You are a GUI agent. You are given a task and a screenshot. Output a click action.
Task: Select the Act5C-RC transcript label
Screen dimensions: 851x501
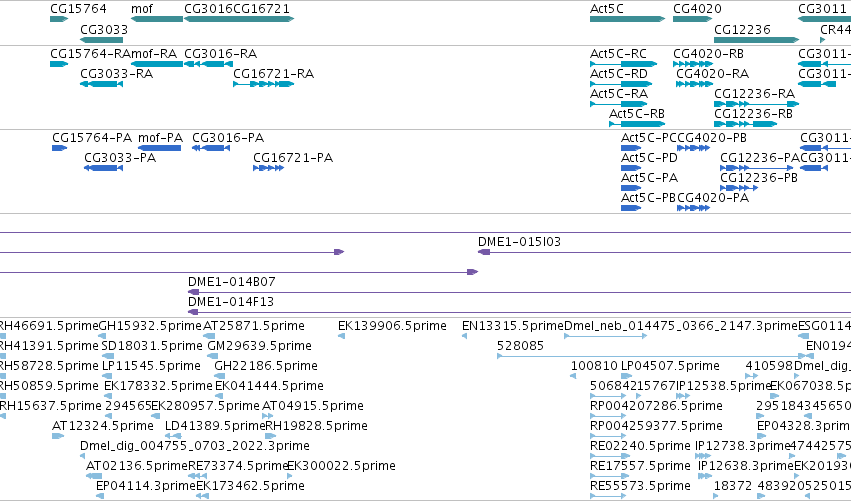[618, 54]
